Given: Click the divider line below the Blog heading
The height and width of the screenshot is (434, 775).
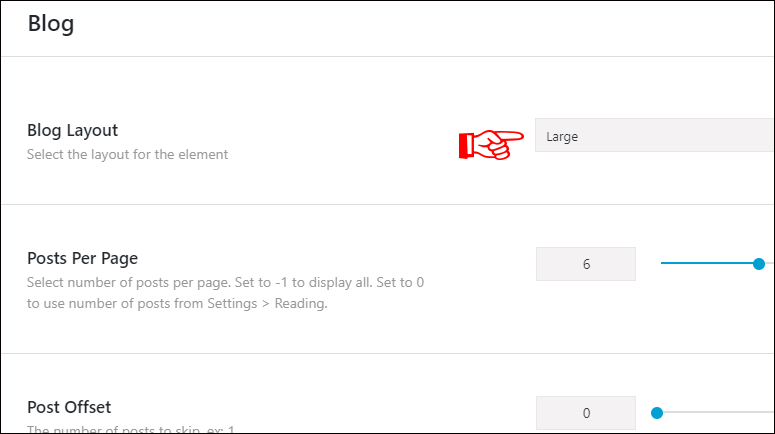Looking at the screenshot, I should click(x=388, y=56).
